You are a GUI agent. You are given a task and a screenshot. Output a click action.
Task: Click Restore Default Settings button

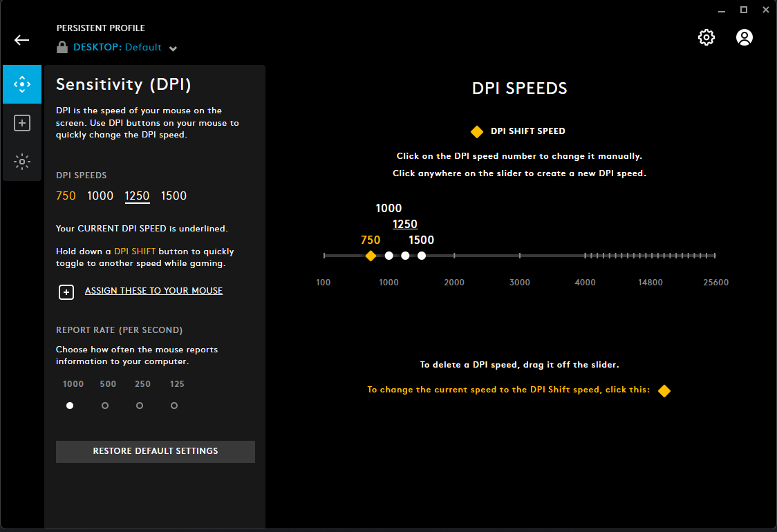[156, 452]
